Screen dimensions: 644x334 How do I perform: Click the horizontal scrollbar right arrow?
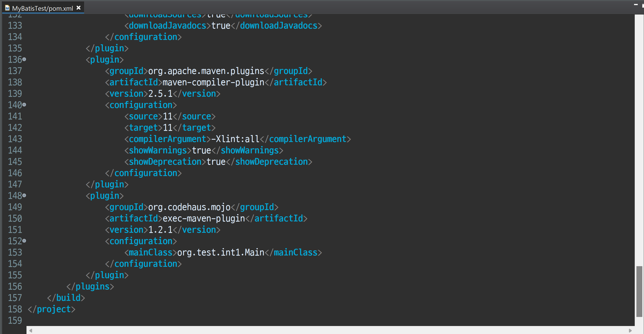point(630,330)
